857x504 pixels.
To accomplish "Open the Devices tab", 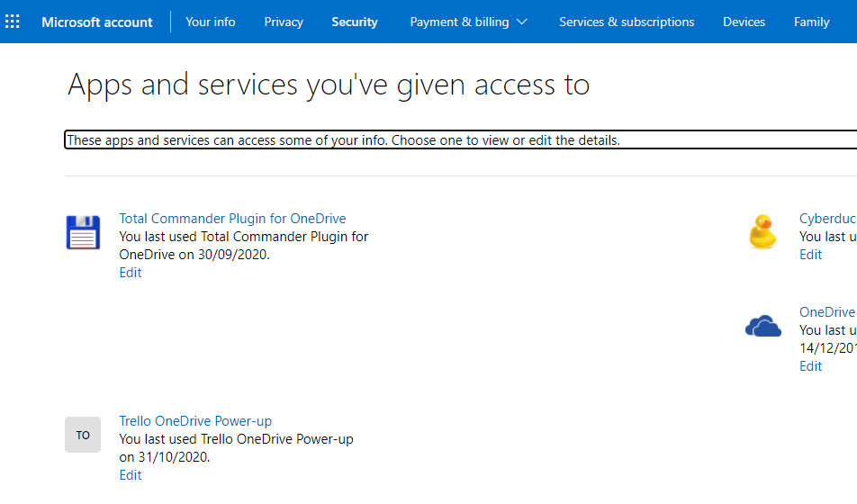I will 744,22.
